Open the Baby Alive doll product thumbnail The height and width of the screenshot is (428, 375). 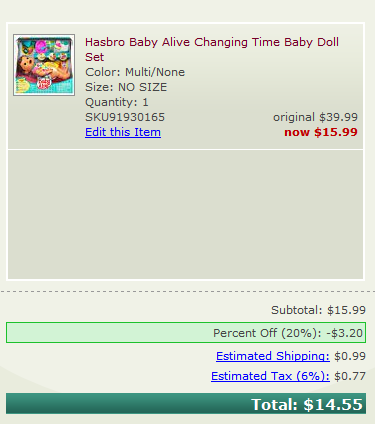pos(44,65)
